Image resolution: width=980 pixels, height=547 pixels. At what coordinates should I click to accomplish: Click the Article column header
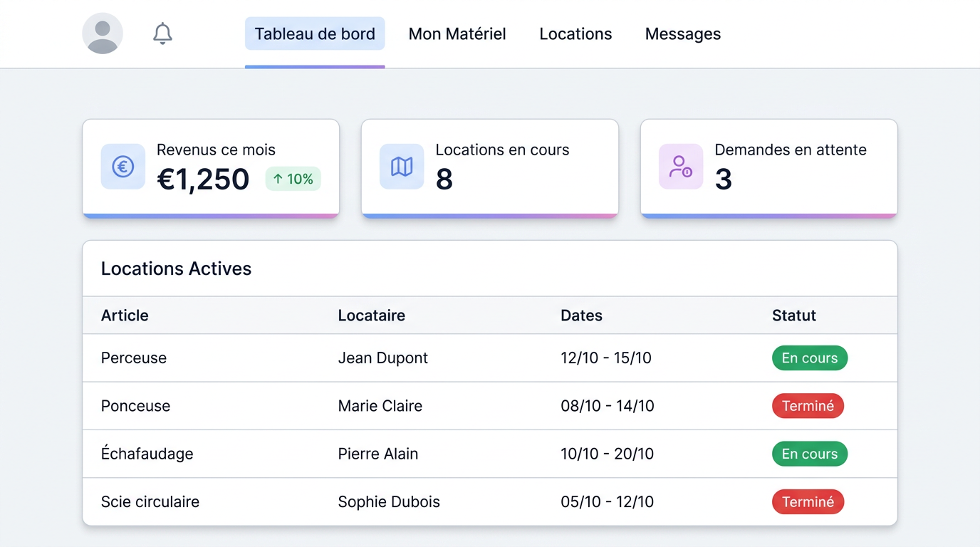pyautogui.click(x=125, y=316)
